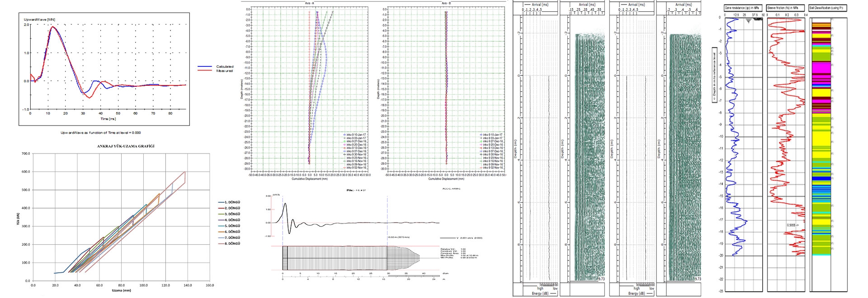Image resolution: width=868 pixels, height=298 pixels.
Task: Click the water table symbol in cone resistance chart
Action: 749,21
